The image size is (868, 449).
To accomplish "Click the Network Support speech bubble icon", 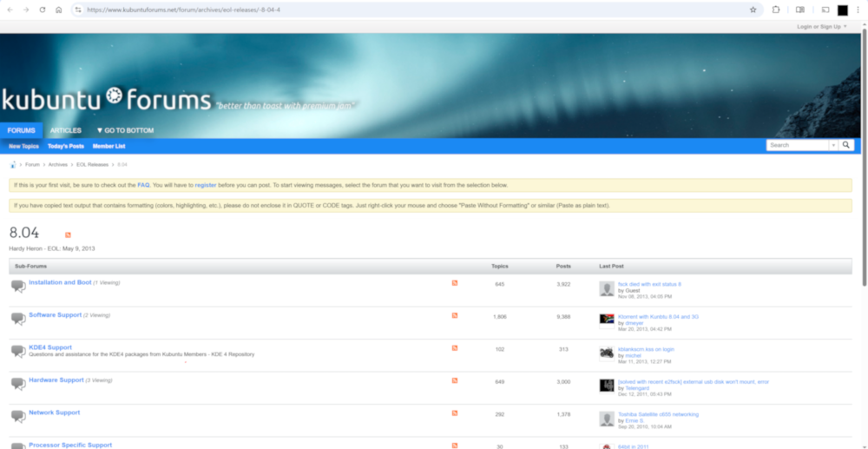I will coord(18,416).
